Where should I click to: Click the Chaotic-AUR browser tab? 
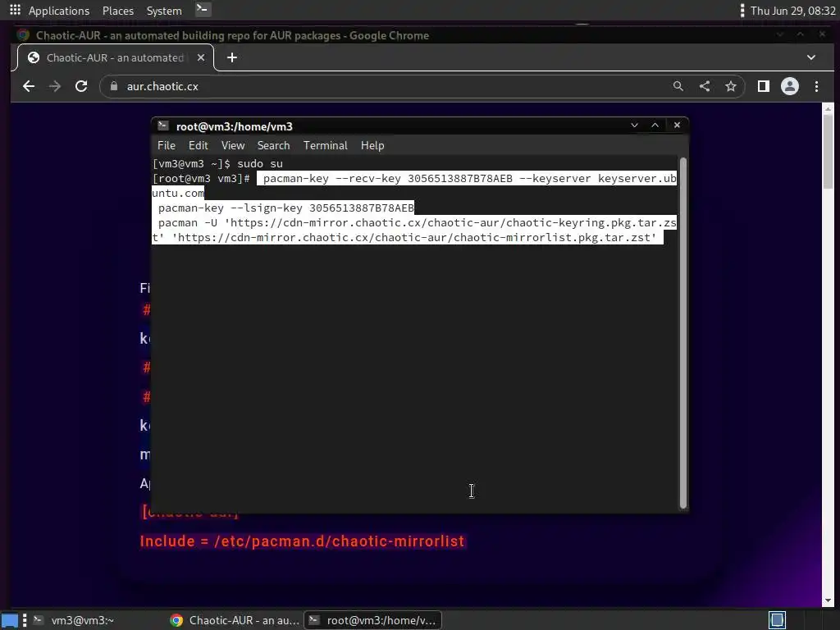coord(115,57)
